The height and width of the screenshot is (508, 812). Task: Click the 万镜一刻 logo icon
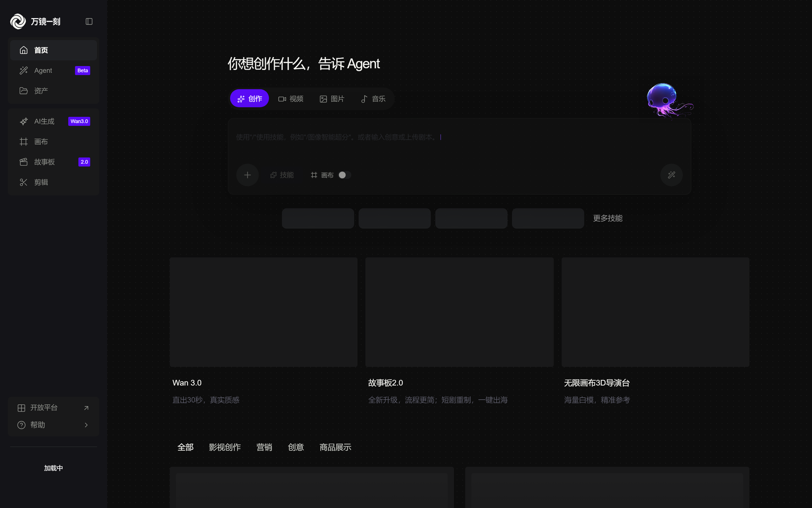click(x=18, y=22)
